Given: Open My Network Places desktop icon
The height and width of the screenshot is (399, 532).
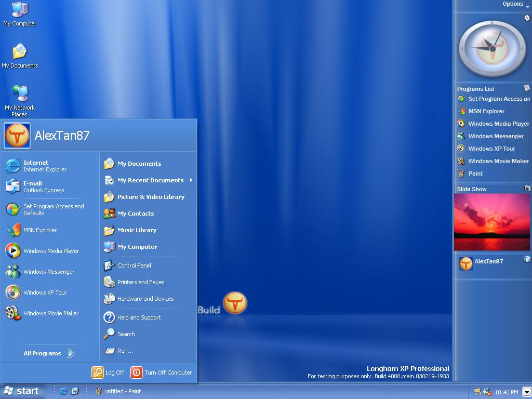Looking at the screenshot, I should pyautogui.click(x=20, y=101).
